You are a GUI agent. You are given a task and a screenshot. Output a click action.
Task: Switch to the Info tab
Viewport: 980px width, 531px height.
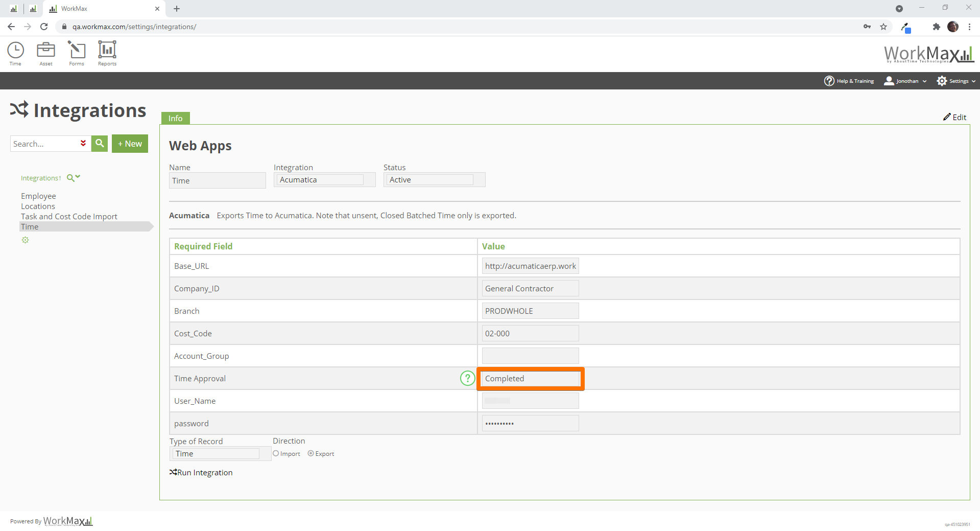tap(175, 118)
